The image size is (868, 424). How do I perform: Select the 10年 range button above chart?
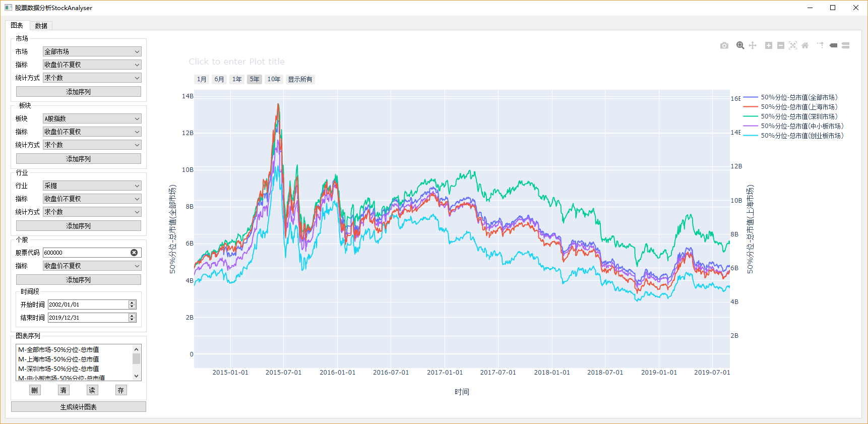pos(274,79)
